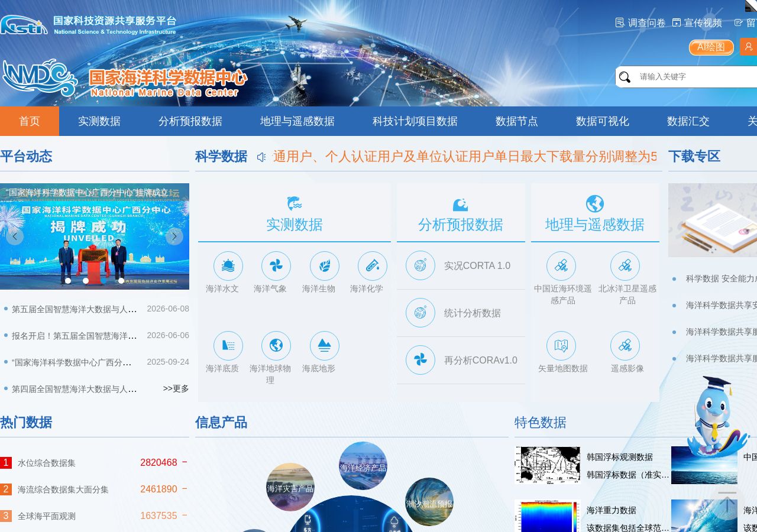Click the dolphin mascot assistant
757x532 pixels.
[x=717, y=417]
